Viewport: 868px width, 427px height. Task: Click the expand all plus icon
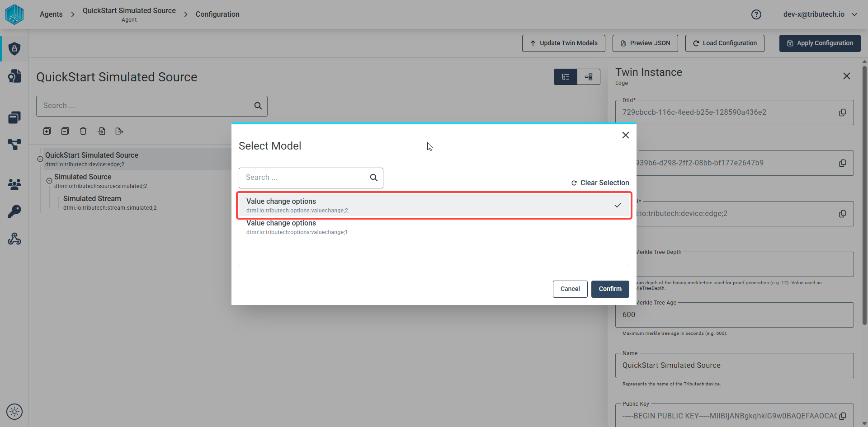click(x=47, y=131)
